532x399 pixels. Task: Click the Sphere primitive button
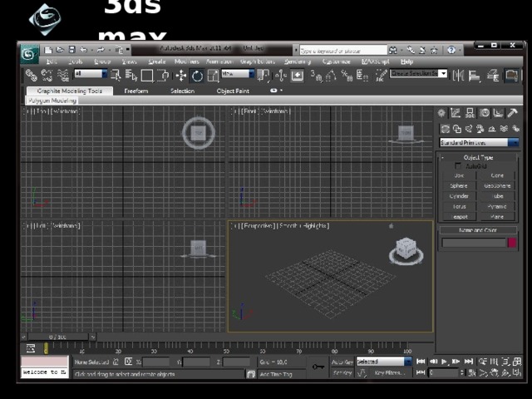click(x=459, y=186)
